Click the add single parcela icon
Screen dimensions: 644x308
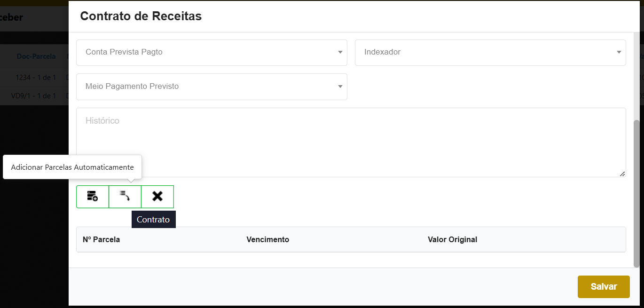point(93,197)
